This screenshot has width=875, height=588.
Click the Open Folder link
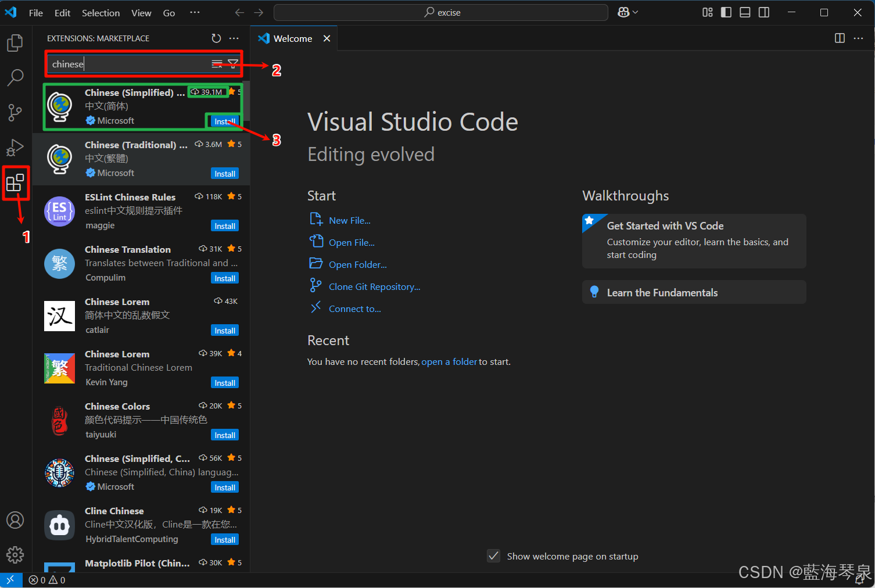pos(358,264)
